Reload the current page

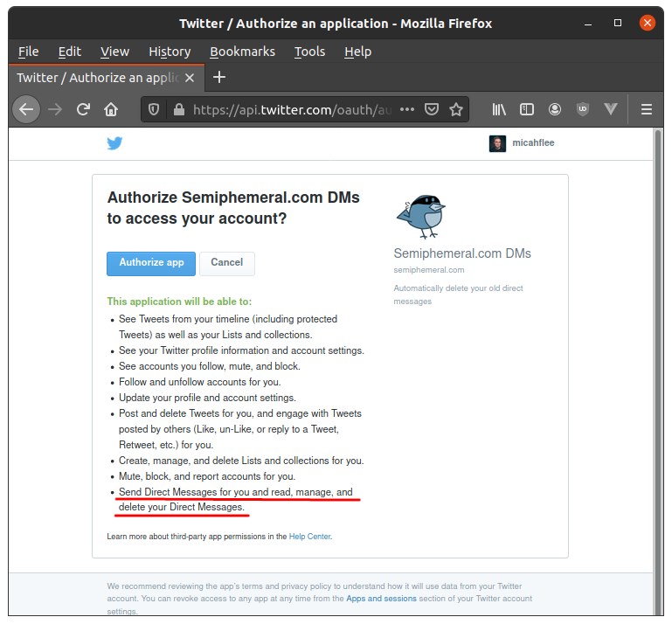click(x=83, y=109)
